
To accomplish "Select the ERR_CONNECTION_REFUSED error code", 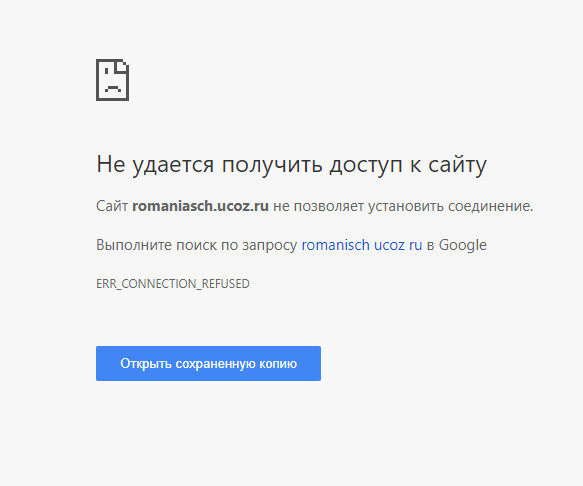I will click(x=173, y=284).
